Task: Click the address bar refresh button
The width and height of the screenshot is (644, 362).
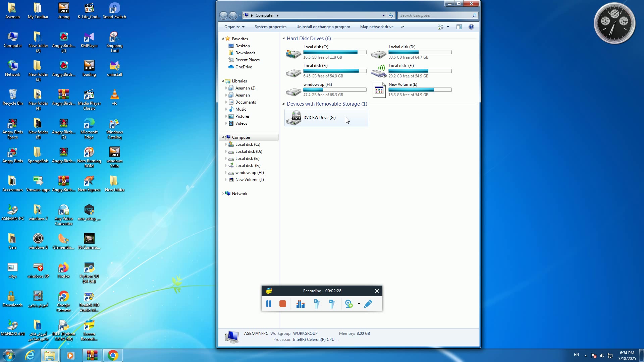Action: pos(391,15)
